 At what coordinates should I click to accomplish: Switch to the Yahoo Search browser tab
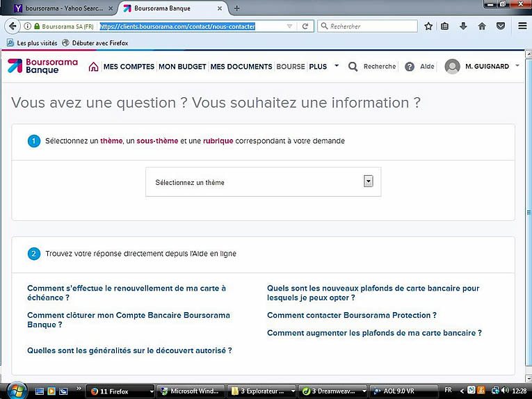pos(59,8)
